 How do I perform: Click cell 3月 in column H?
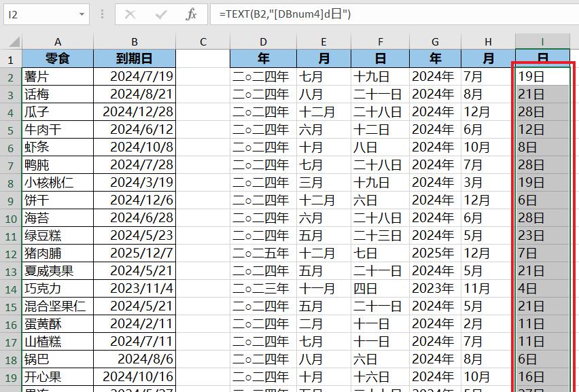click(488, 182)
